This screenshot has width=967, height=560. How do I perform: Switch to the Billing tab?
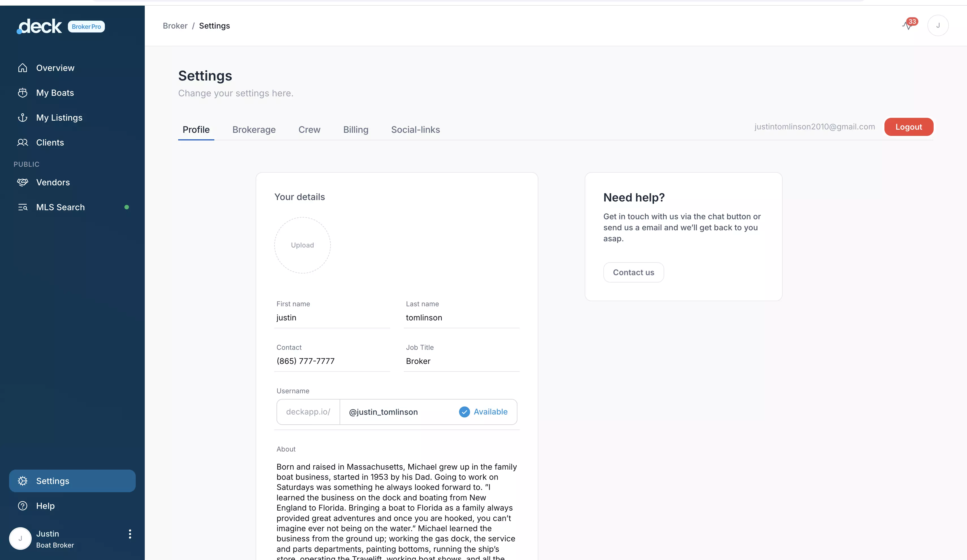click(x=356, y=130)
